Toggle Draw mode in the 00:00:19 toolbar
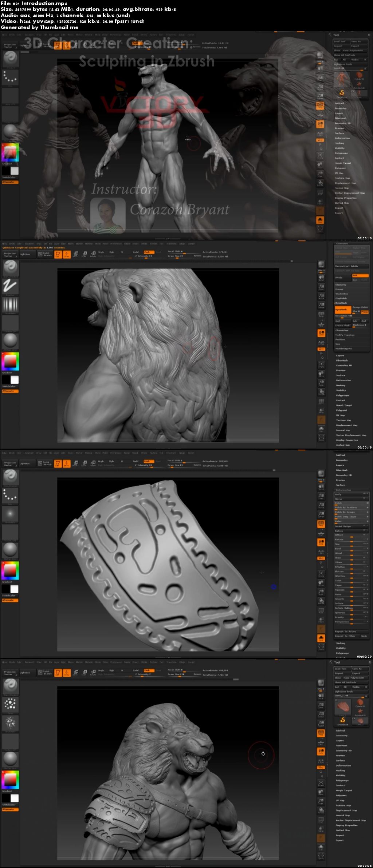The image size is (373, 868). (x=67, y=254)
